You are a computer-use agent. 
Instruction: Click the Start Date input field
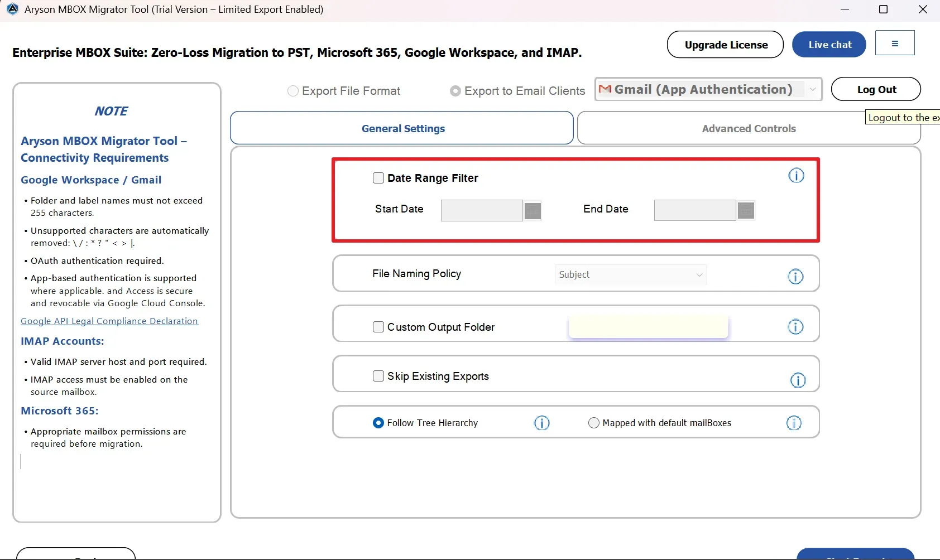point(482,211)
